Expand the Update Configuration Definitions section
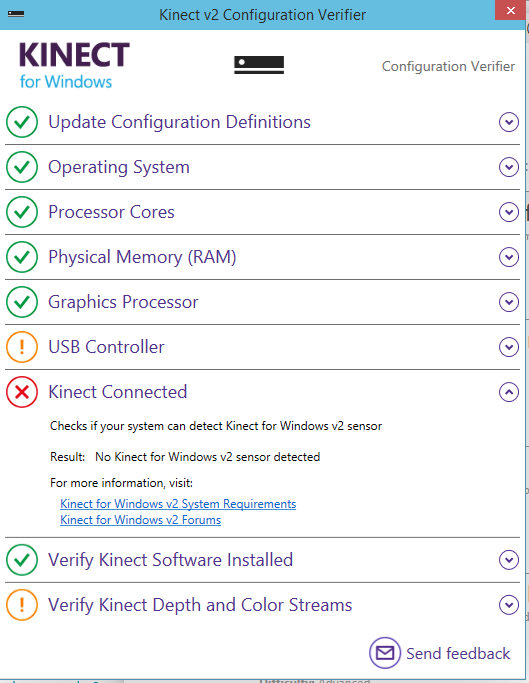The width and height of the screenshot is (529, 683). tap(509, 122)
